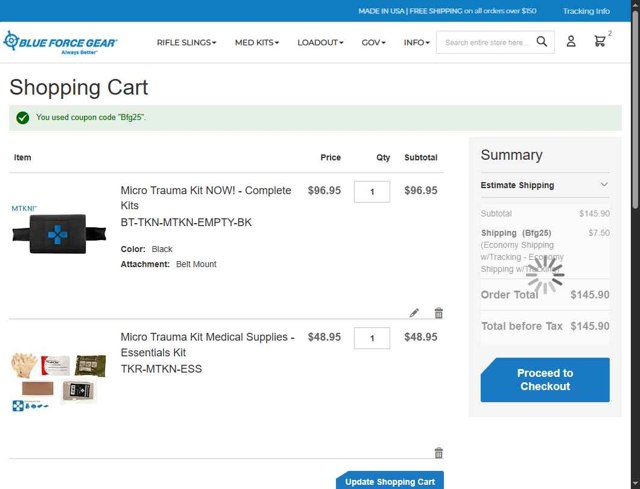The width and height of the screenshot is (640, 489).
Task: Click Proceed to Checkout button
Action: tap(545, 380)
